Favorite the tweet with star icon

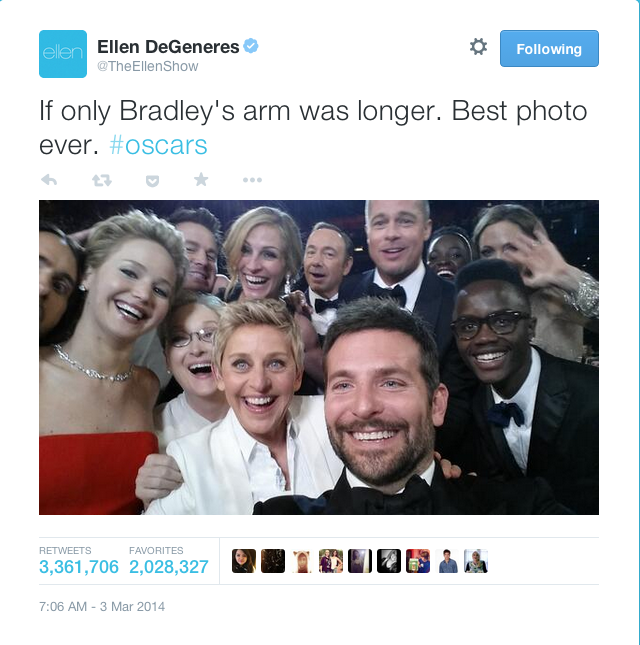201,179
